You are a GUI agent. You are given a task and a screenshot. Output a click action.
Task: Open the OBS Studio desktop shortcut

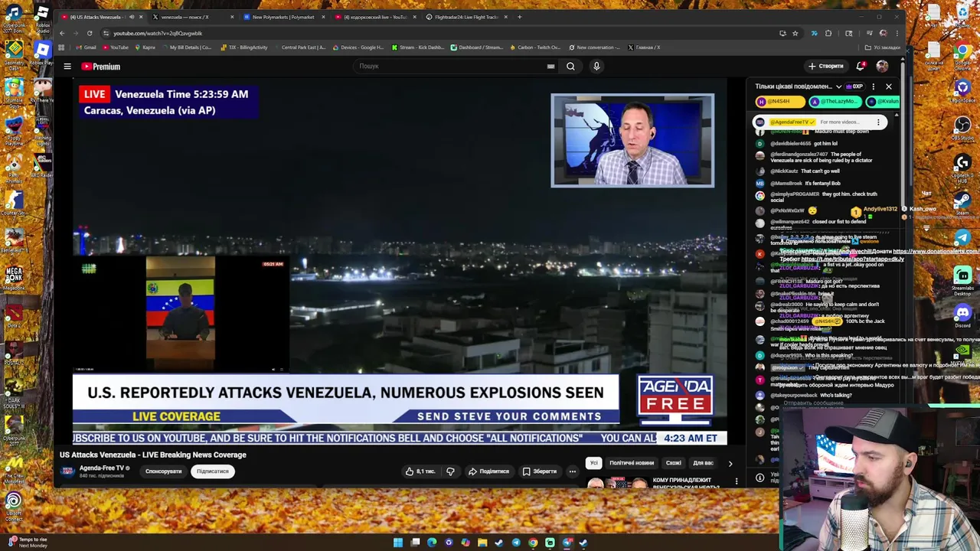coord(962,128)
